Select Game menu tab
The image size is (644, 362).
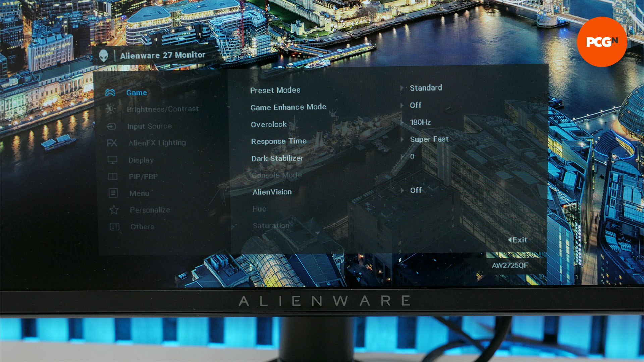point(136,92)
